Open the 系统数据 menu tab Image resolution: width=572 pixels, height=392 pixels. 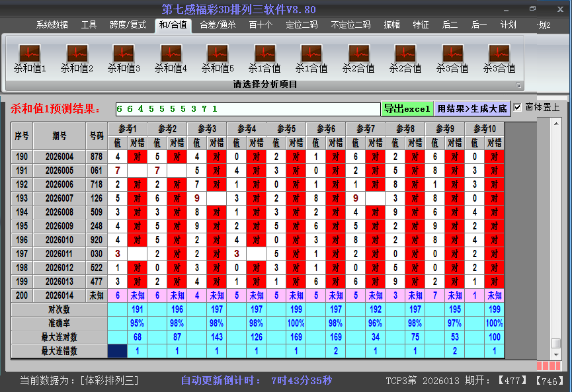52,25
